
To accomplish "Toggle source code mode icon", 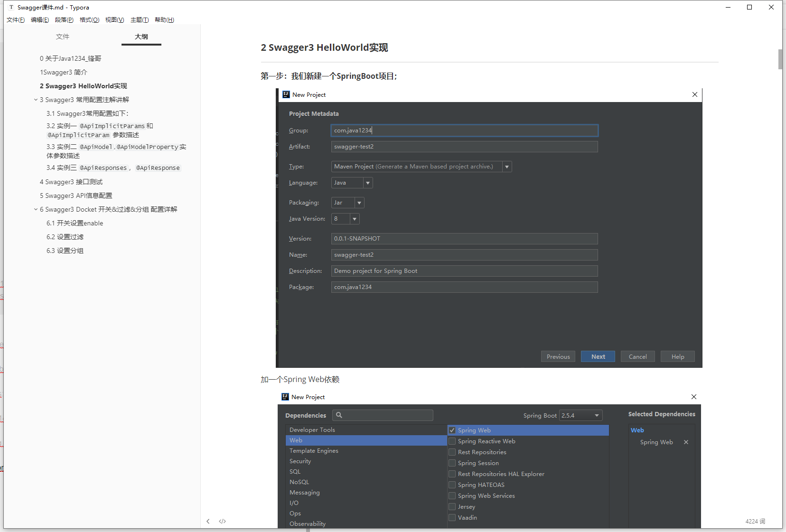I will tap(222, 521).
